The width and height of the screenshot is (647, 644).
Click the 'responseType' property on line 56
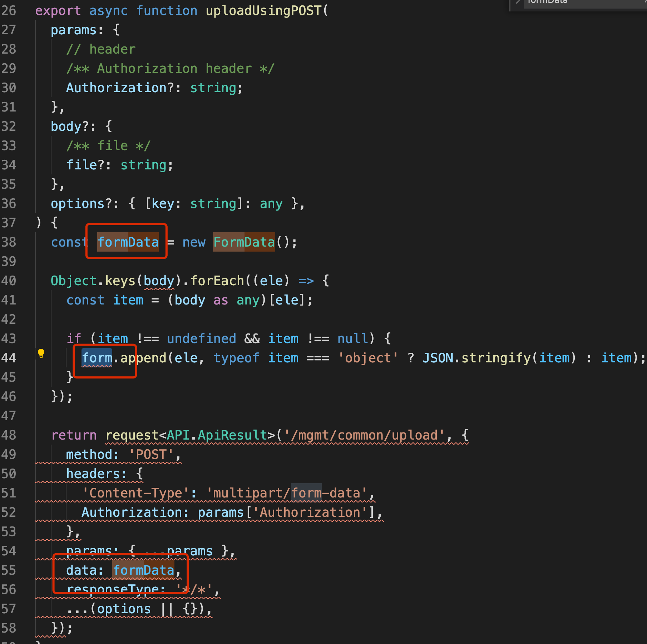click(115, 589)
